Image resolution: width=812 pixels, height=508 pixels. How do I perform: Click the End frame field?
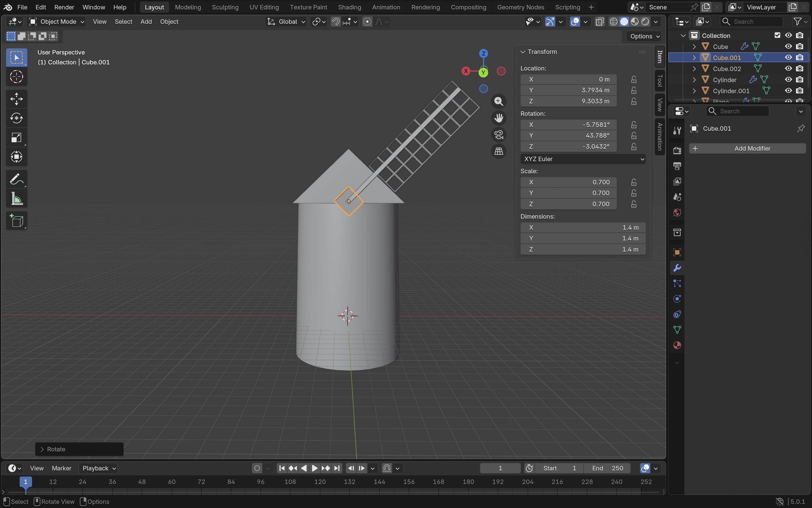click(x=607, y=468)
